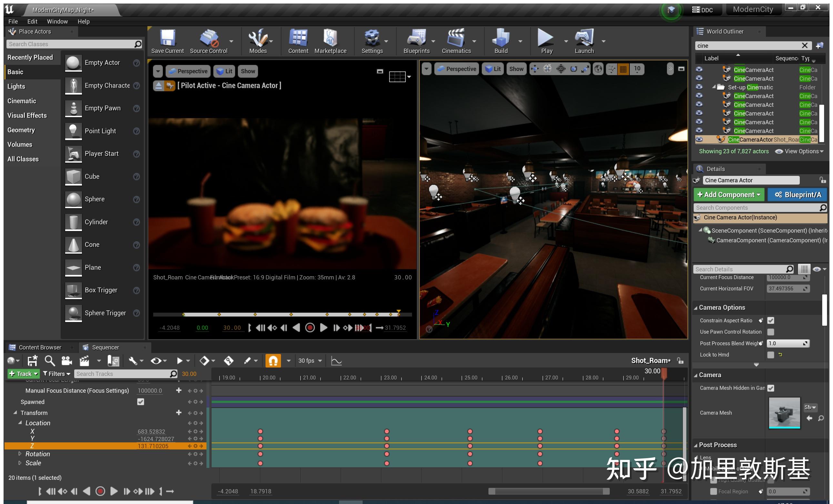Uncheck the Constrain Aspect Ratio checkbox

point(771,320)
